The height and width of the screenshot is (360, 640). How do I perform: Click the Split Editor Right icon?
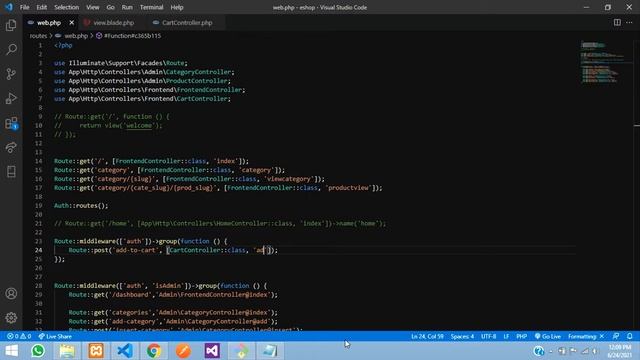point(617,22)
